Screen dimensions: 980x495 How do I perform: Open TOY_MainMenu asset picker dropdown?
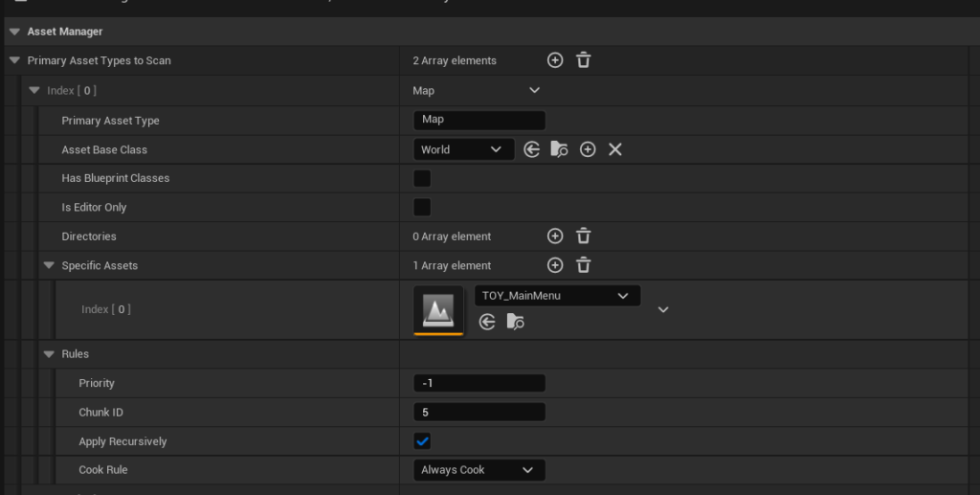pyautogui.click(x=557, y=296)
